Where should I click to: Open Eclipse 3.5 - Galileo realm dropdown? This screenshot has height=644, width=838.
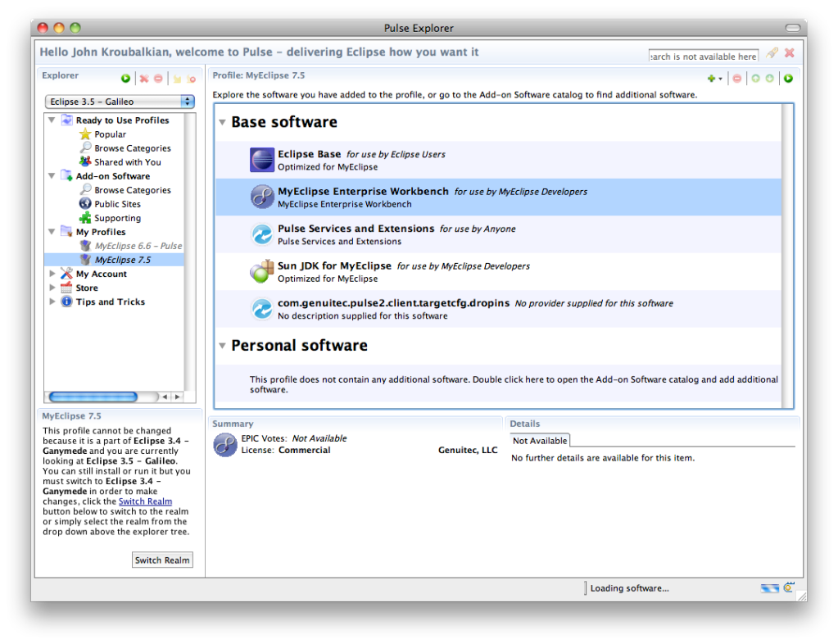pos(120,102)
